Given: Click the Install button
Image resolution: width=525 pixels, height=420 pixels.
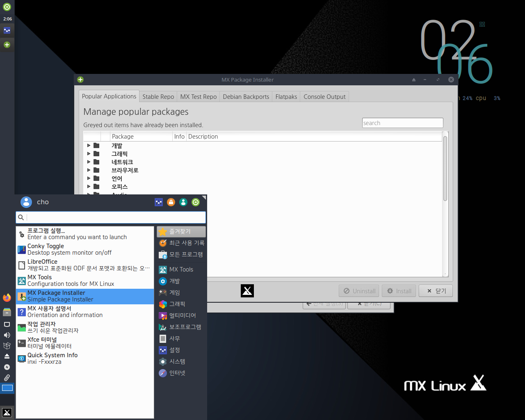Looking at the screenshot, I should [x=399, y=291].
